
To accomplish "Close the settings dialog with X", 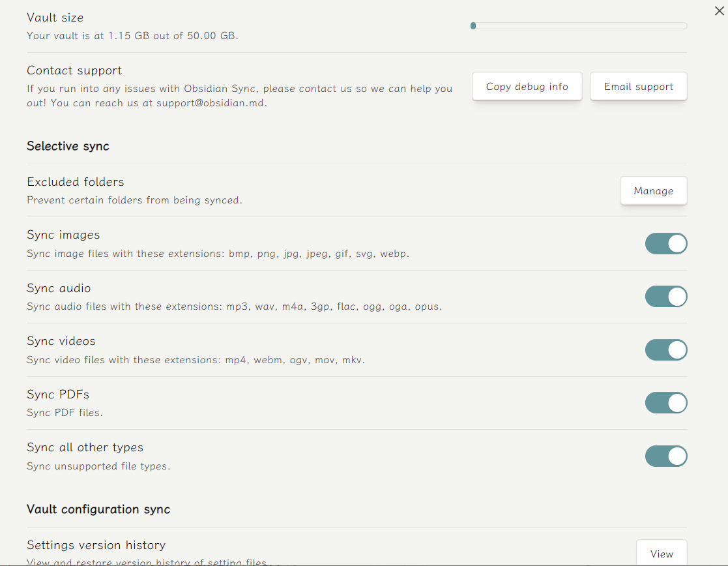I will [x=719, y=10].
